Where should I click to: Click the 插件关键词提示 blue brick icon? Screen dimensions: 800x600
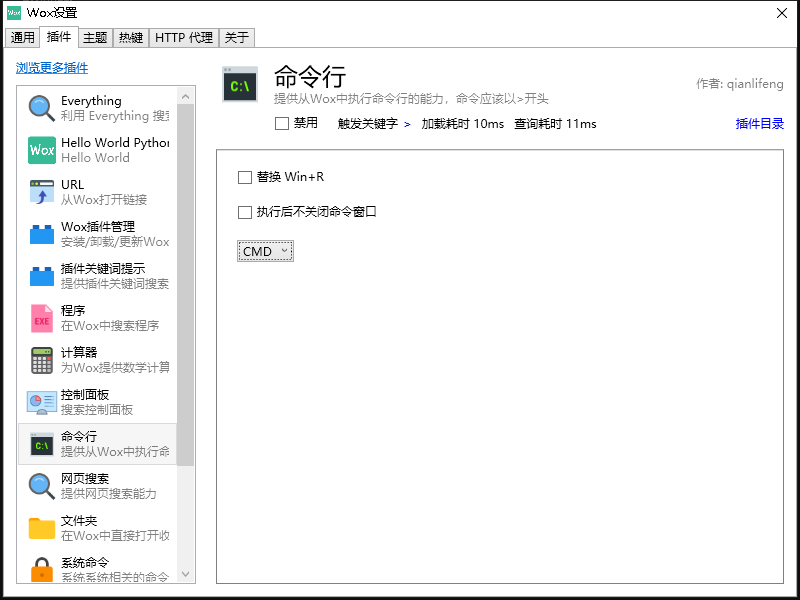point(41,276)
